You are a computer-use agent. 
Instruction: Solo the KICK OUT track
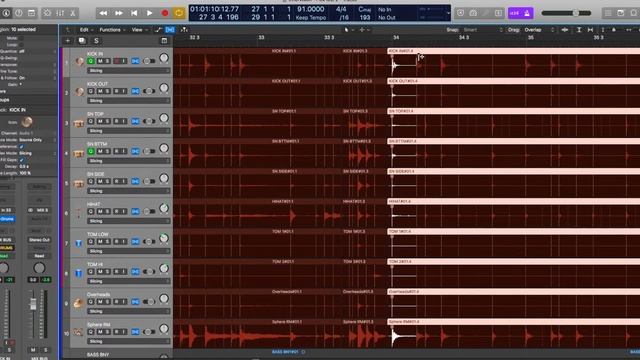(x=107, y=91)
